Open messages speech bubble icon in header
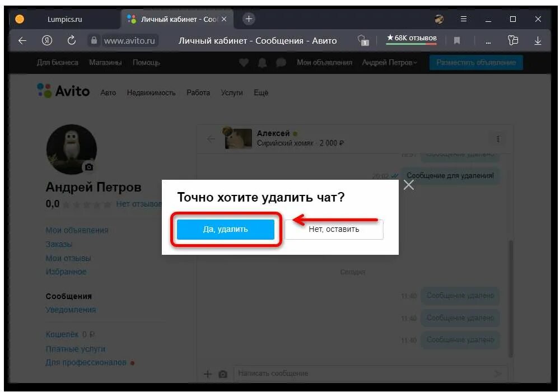This screenshot has height=392, width=560. pos(281,63)
